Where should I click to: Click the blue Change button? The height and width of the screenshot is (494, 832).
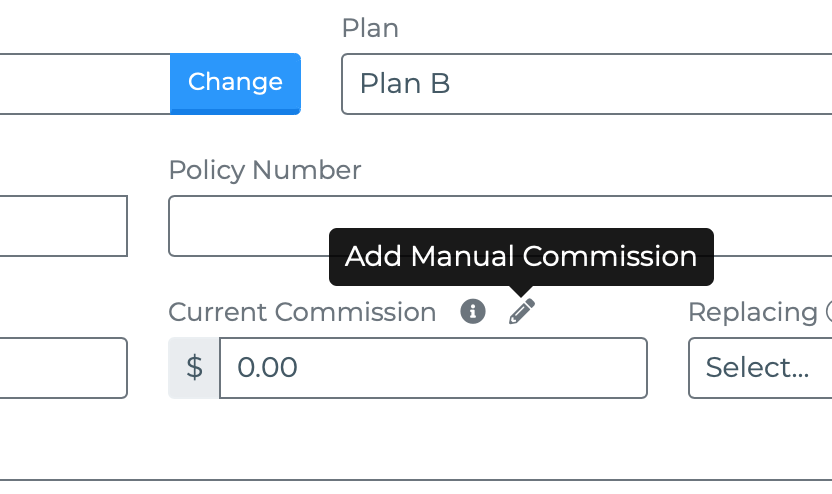pyautogui.click(x=235, y=83)
